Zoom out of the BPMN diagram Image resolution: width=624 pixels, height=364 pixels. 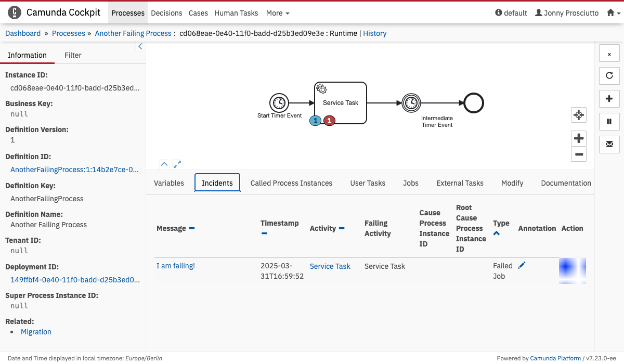pos(578,154)
